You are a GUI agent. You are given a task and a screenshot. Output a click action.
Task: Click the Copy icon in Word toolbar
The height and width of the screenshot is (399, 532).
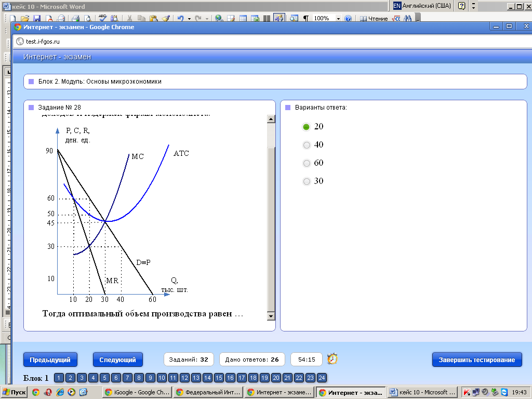point(141,18)
